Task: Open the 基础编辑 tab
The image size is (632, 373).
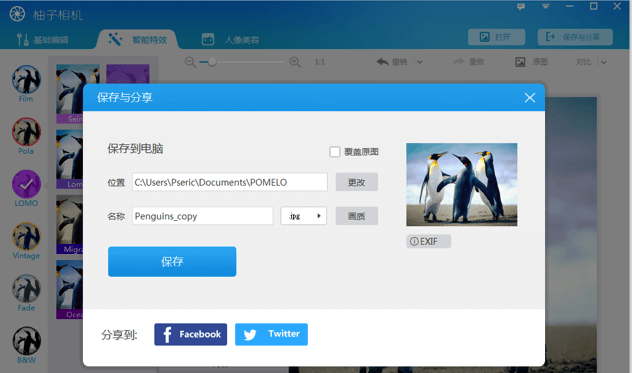Action: coord(42,40)
